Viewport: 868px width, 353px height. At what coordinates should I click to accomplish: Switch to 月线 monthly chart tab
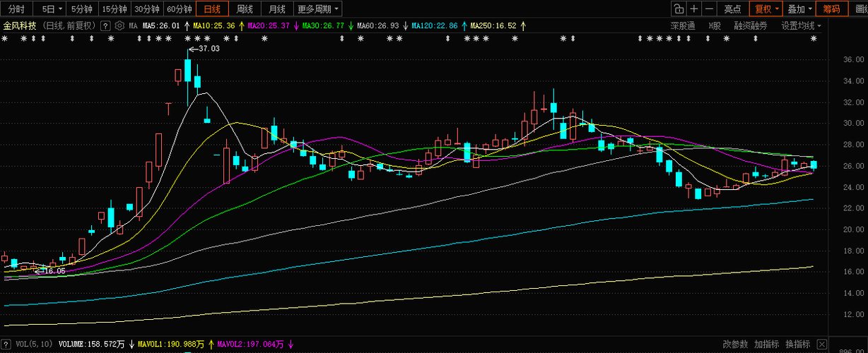277,9
